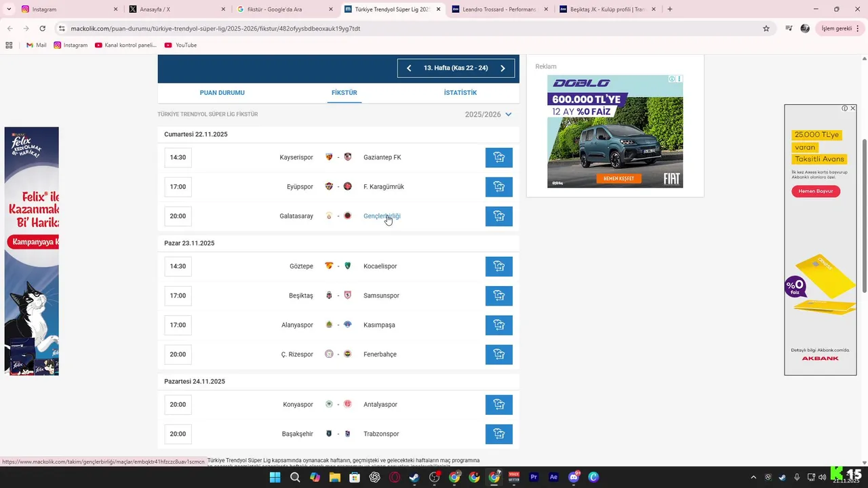The height and width of the screenshot is (488, 868).
Task: Open Discord from the taskbar
Action: [574, 477]
